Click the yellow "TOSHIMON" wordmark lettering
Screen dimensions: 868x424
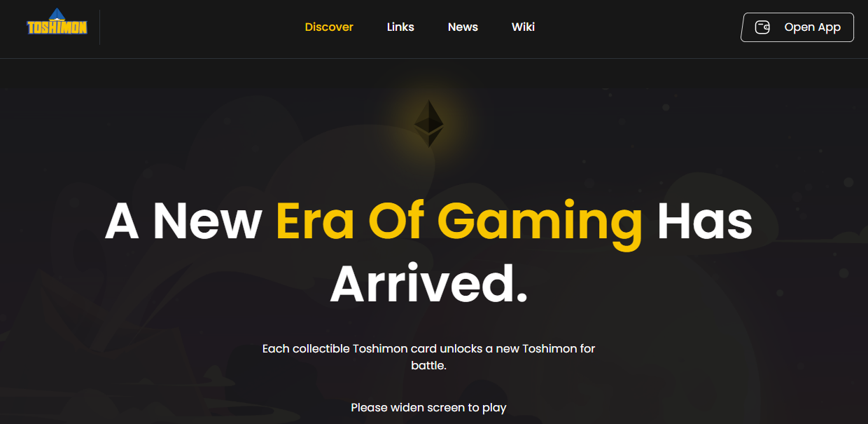point(57,28)
